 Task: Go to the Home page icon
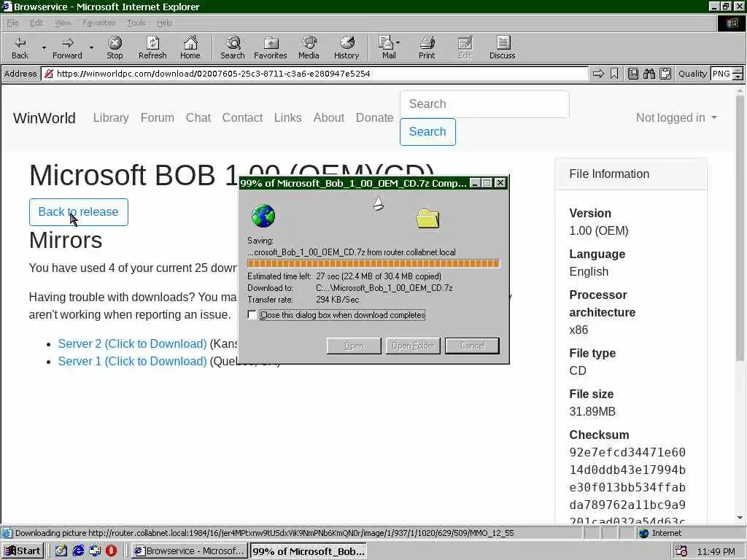pyautogui.click(x=190, y=43)
